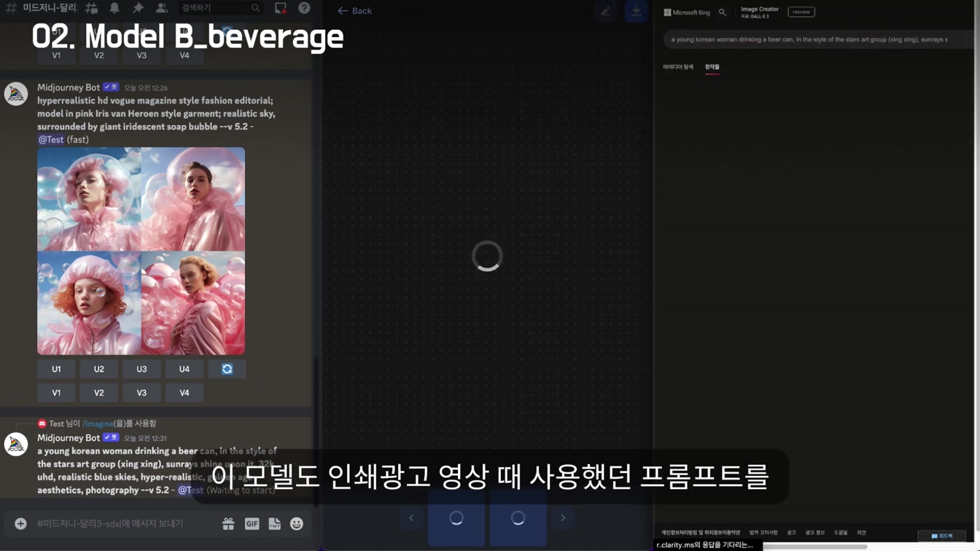Open Discord help icon

(304, 8)
